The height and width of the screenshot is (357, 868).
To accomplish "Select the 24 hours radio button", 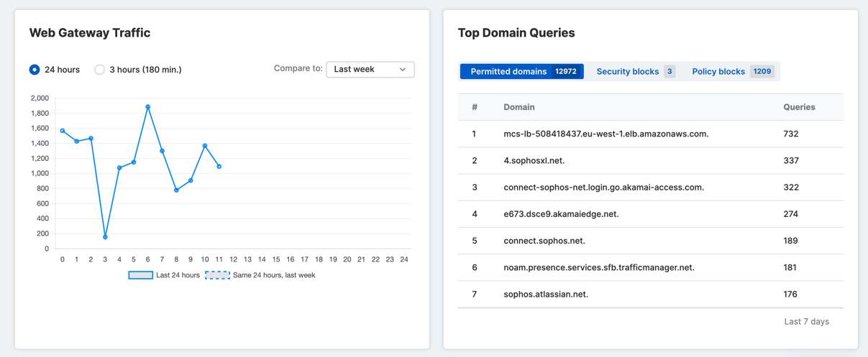I will click(35, 70).
